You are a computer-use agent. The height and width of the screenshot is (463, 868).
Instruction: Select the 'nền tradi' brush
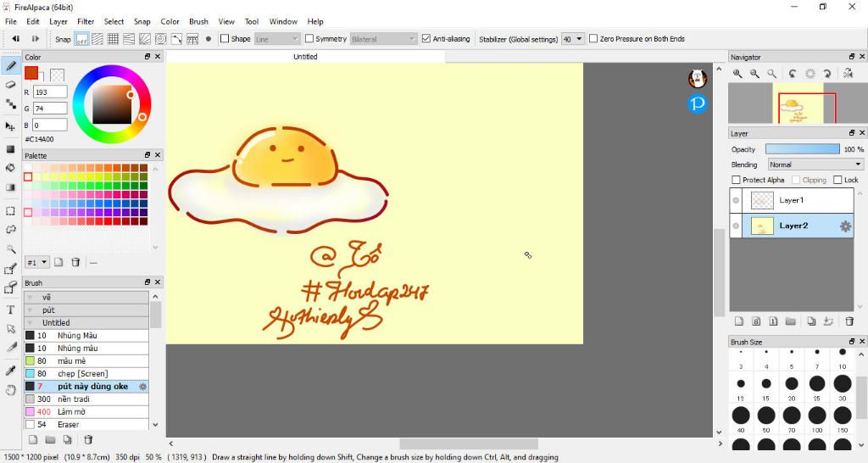click(86, 399)
